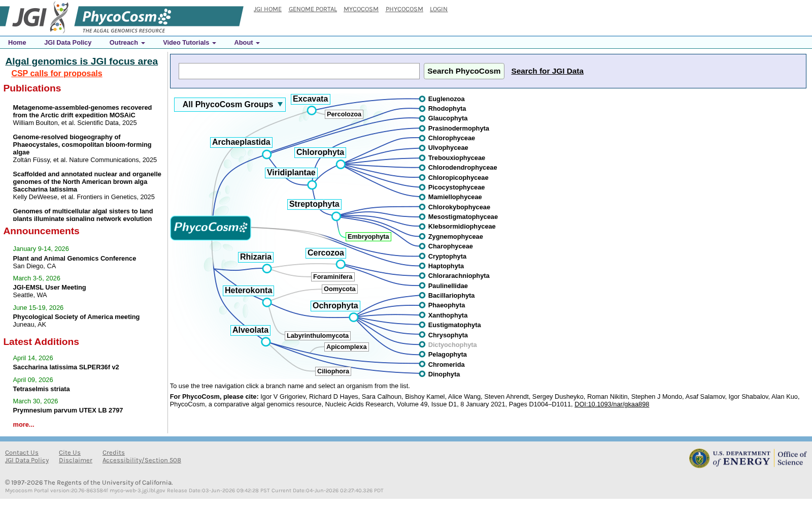The width and height of the screenshot is (812, 508).
Task: Open the All PhycoCosm Groups dropdown
Action: (230, 105)
